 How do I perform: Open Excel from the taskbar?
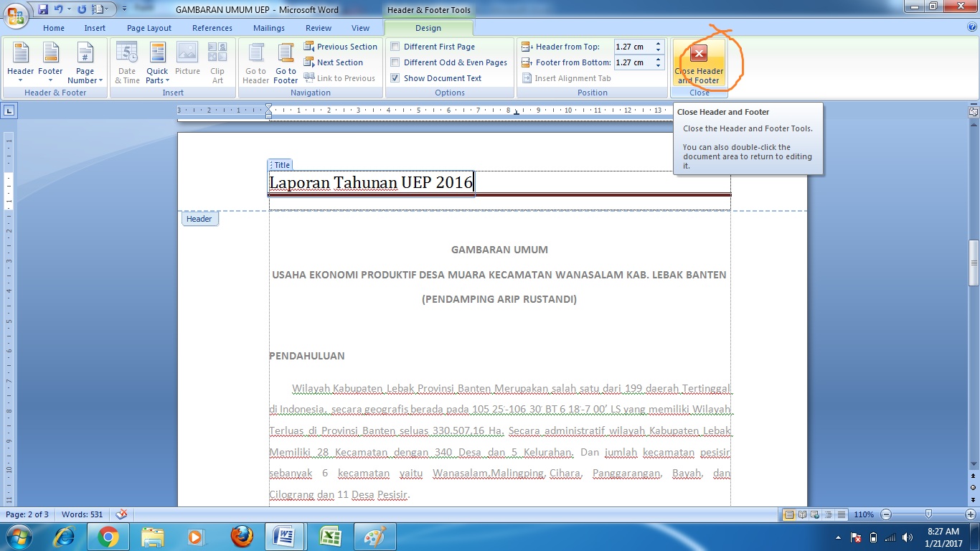point(331,536)
